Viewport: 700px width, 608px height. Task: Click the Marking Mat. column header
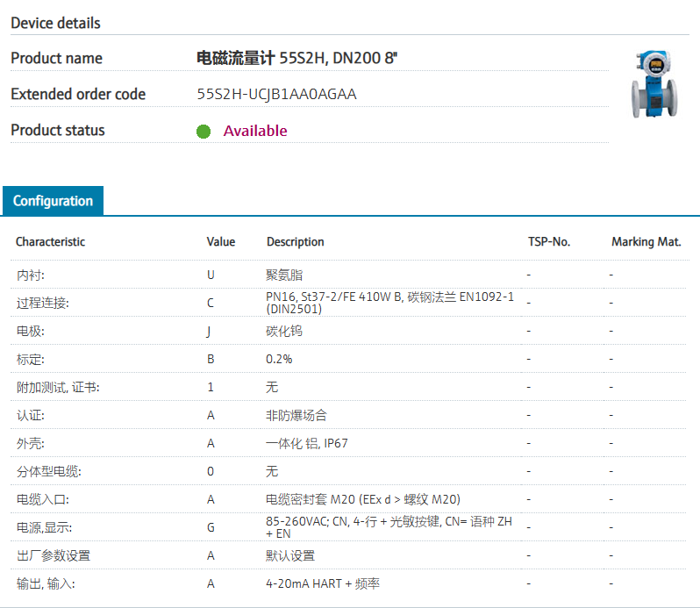point(646,241)
